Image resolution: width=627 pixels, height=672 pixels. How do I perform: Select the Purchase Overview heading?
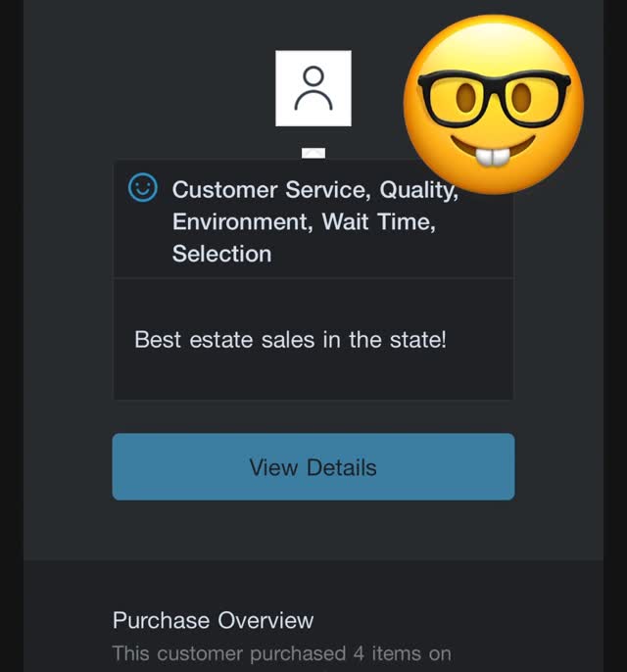click(213, 620)
